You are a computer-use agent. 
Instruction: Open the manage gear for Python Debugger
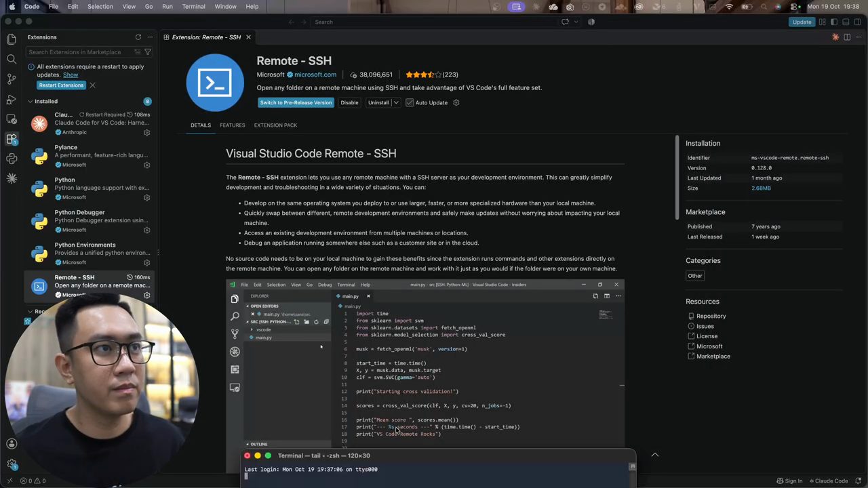(x=146, y=230)
